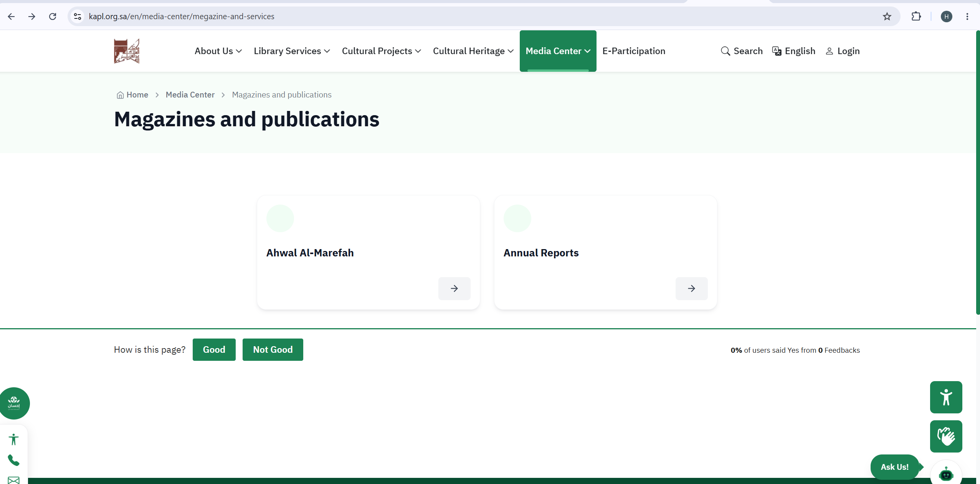Viewport: 980px width, 484px height.
Task: Expand the About Us menu
Action: click(x=218, y=51)
